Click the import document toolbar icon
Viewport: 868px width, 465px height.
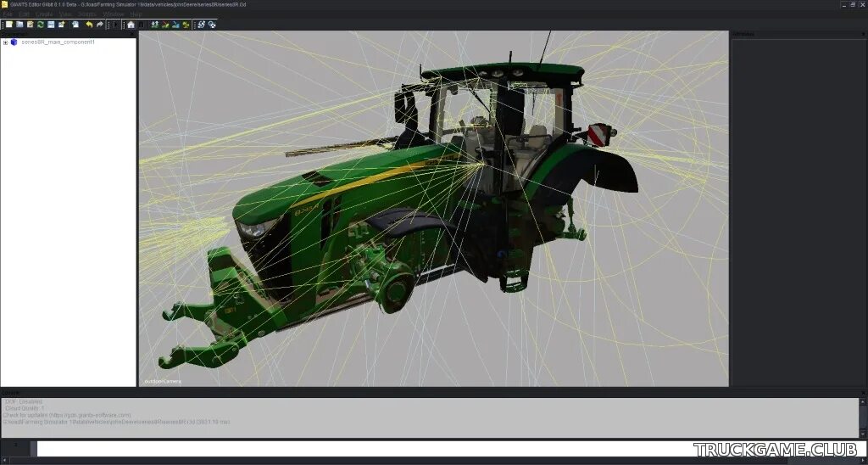pyautogui.click(x=75, y=25)
